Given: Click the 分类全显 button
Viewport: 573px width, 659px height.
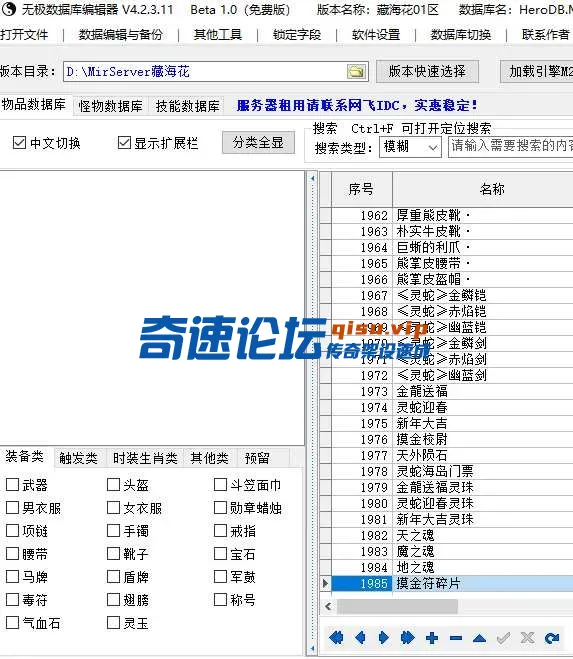Looking at the screenshot, I should pos(258,142).
